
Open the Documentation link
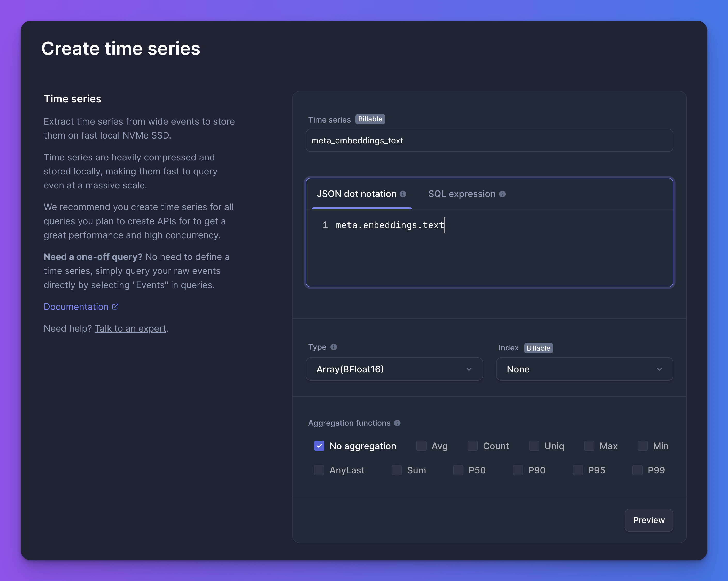[x=76, y=306]
